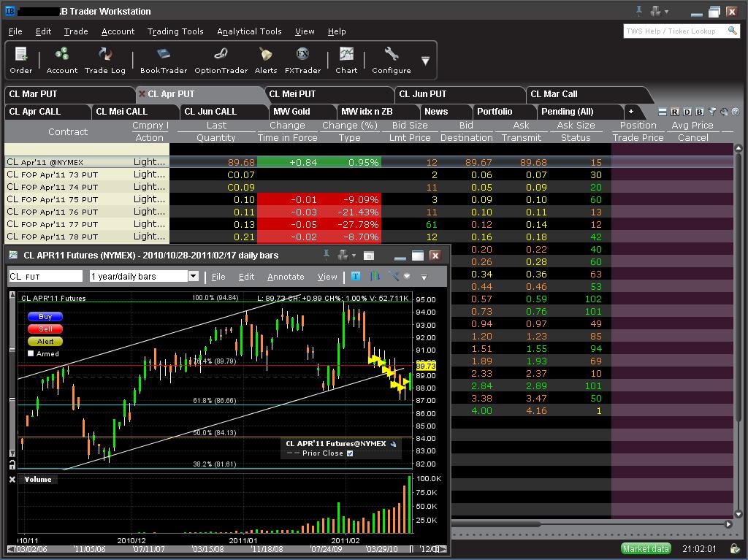748x560 pixels.
Task: Open a new Chart from the toolbar
Action: coord(346,60)
